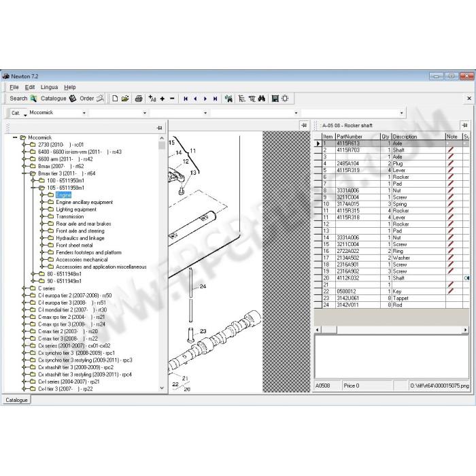Click the plus icon in the toolbar

pos(163,99)
